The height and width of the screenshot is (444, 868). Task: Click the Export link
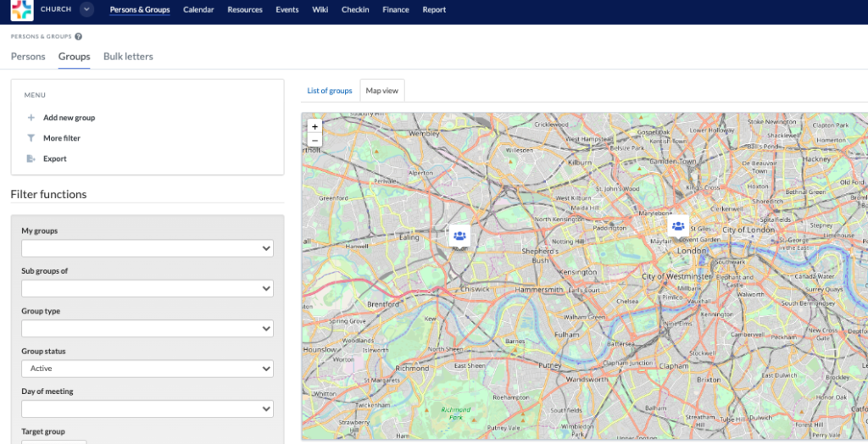(55, 158)
